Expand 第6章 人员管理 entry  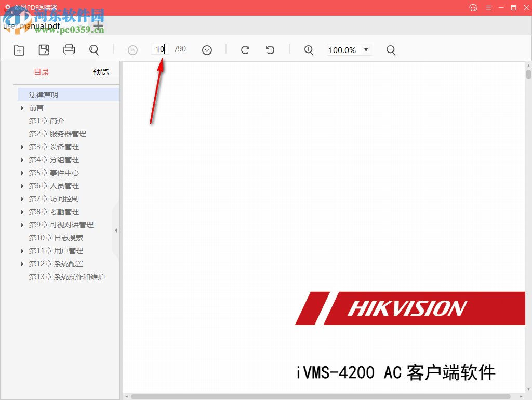pyautogui.click(x=22, y=186)
